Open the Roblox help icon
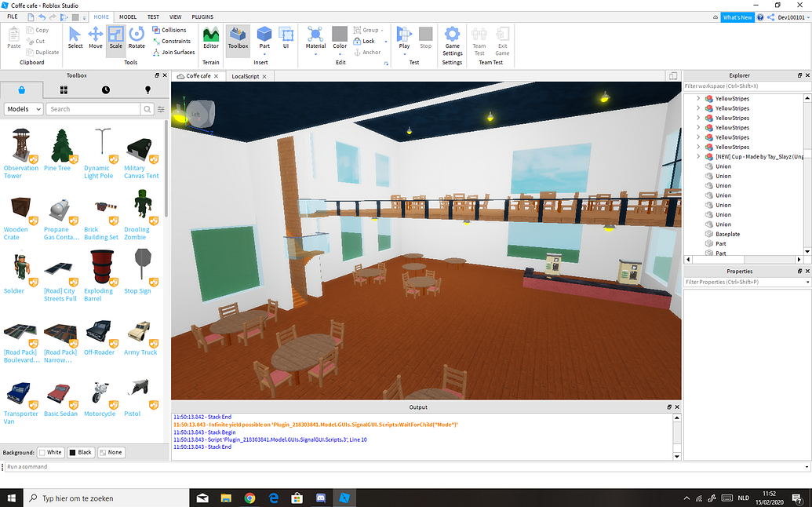This screenshot has width=812, height=507. 760,17
